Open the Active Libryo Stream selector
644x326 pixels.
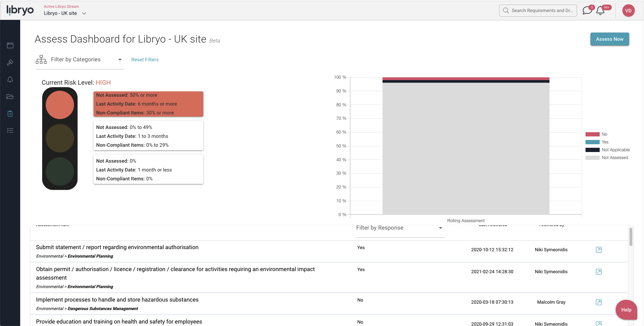tap(65, 13)
